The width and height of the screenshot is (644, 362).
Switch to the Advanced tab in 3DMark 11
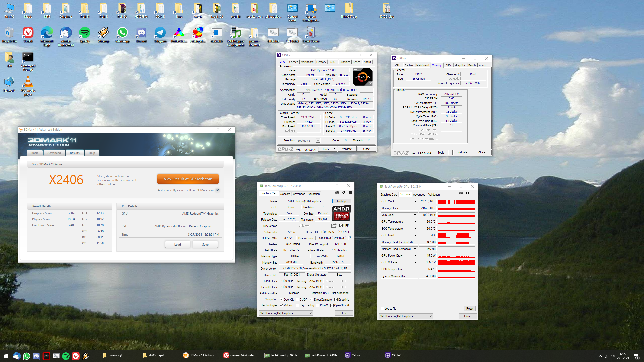point(54,153)
